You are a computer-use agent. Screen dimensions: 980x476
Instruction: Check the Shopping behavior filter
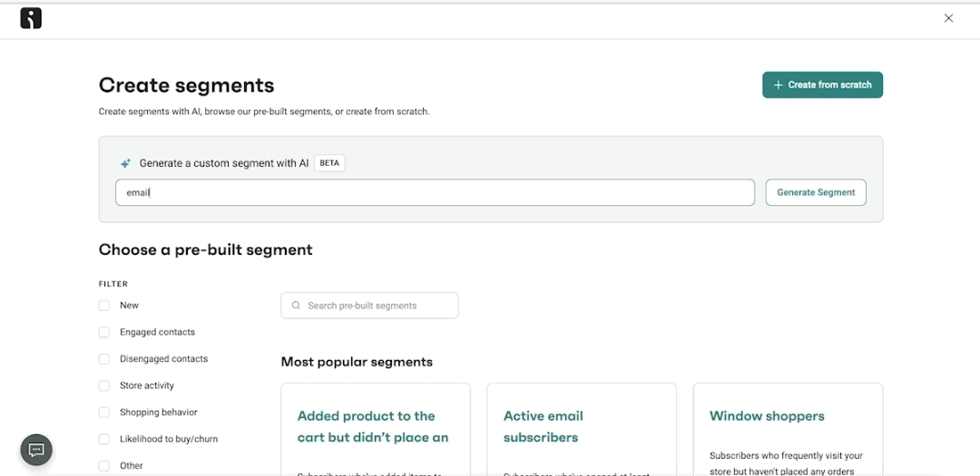(104, 413)
